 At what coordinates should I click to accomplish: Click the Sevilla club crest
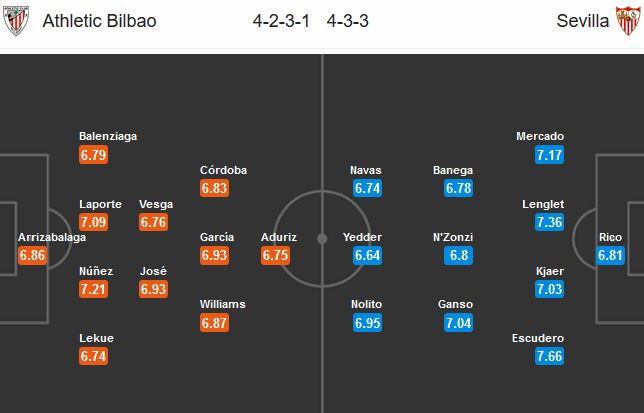[x=628, y=21]
